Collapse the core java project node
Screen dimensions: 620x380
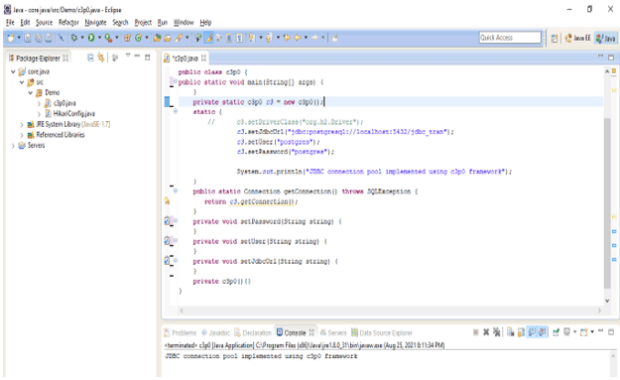[13, 72]
